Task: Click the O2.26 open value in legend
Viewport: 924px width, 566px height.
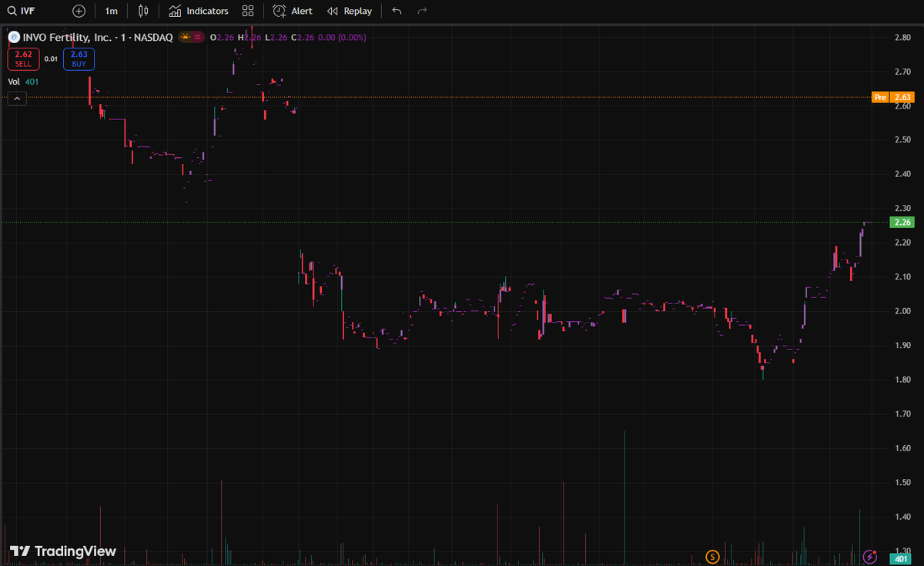Action: coord(222,37)
